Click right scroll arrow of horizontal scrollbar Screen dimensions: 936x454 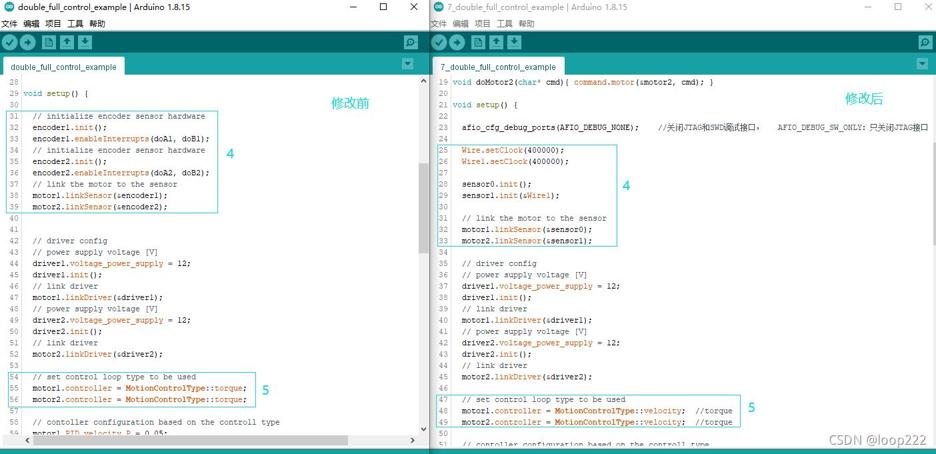point(412,440)
